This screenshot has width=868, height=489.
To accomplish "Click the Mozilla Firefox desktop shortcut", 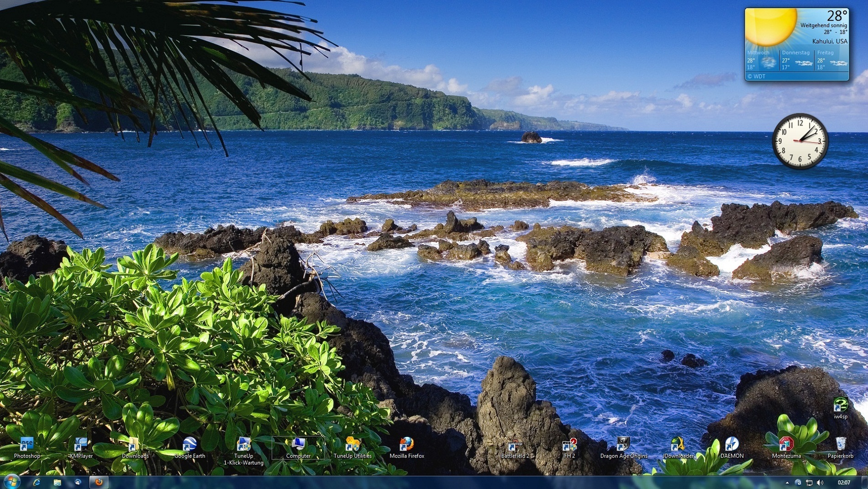I will [406, 445].
